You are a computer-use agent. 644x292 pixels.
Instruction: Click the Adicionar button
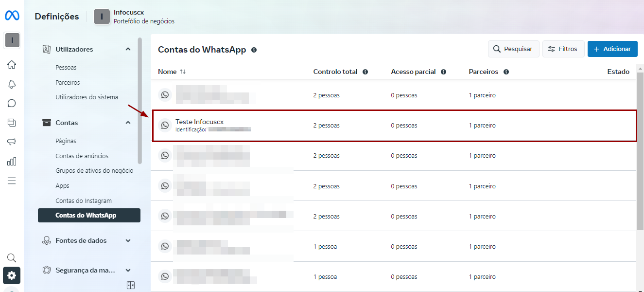tap(612, 49)
